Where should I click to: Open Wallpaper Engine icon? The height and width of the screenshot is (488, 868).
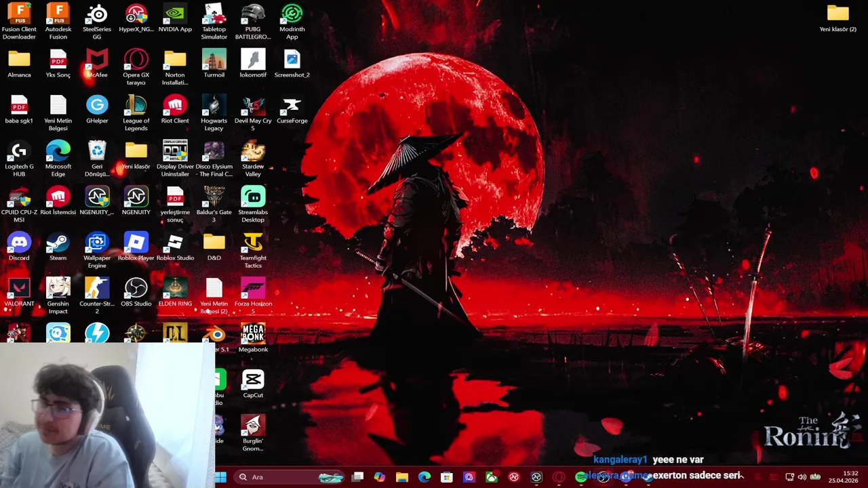coord(97,250)
